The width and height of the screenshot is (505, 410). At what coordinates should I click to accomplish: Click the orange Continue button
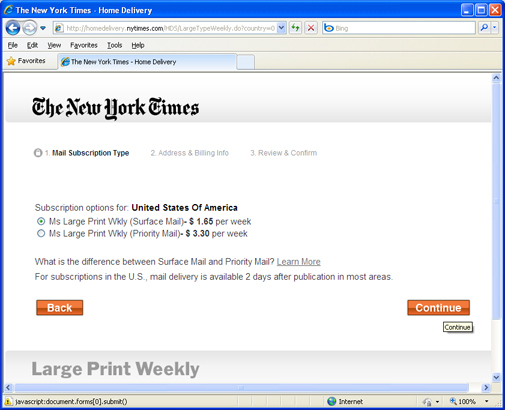[x=438, y=307]
